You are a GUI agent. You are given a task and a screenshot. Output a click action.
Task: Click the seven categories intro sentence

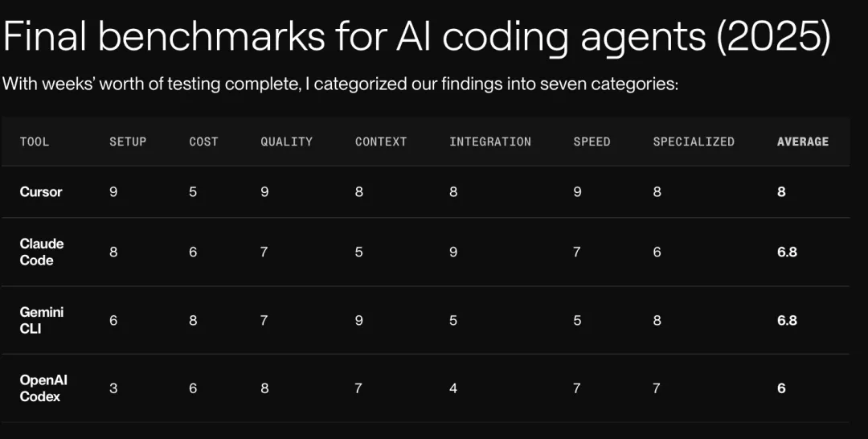[x=340, y=84]
